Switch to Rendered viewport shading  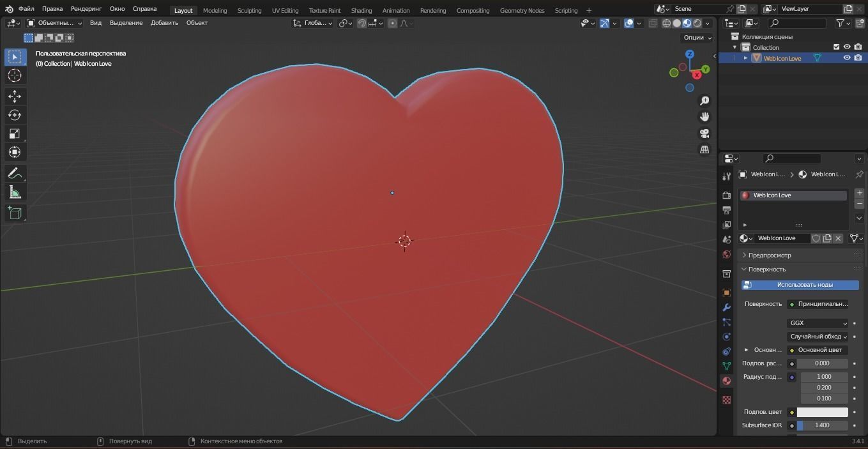click(697, 23)
